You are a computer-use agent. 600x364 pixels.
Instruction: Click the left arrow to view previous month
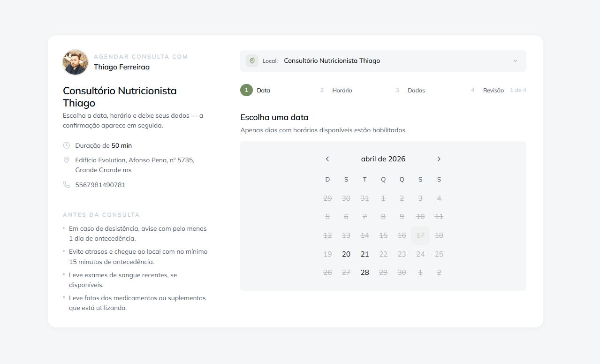[327, 159]
